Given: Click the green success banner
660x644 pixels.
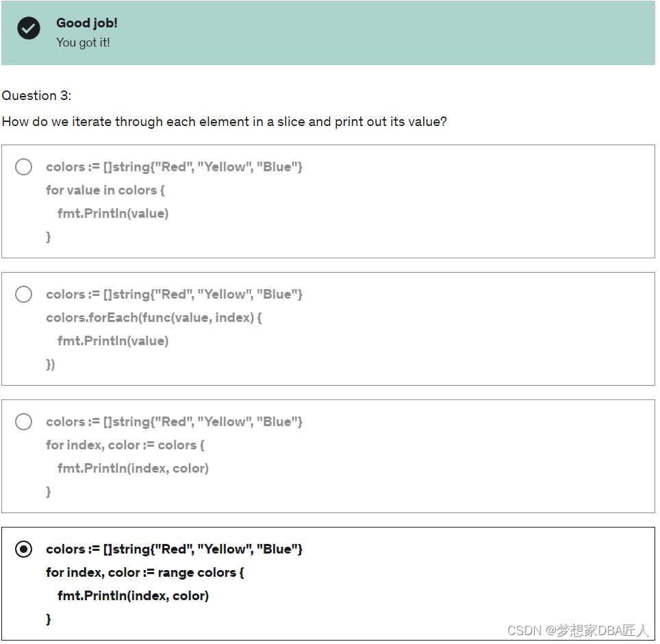Looking at the screenshot, I should click(x=329, y=33).
